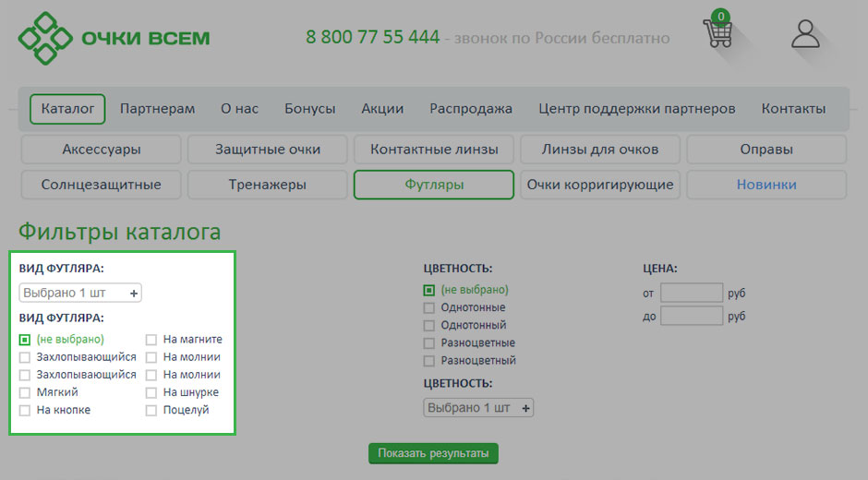Tick the Мягкий case type checkbox
Screen dimensions: 868x480
[x=25, y=392]
